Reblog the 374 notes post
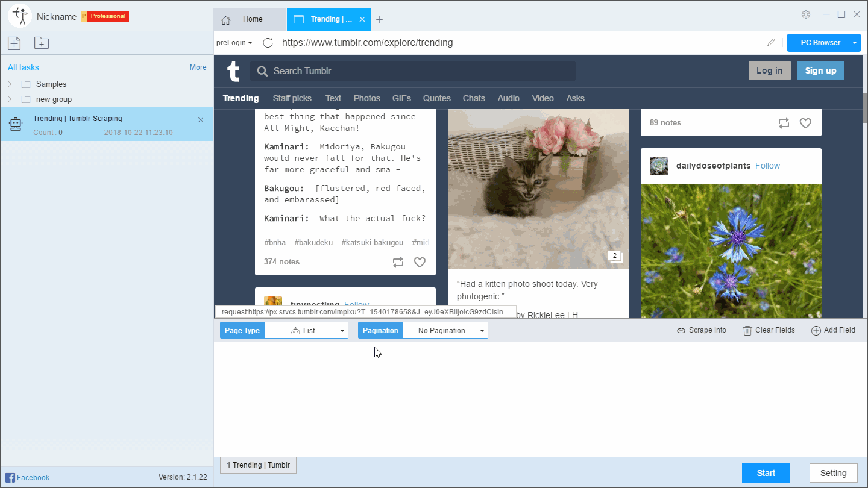868x488 pixels. pyautogui.click(x=398, y=262)
